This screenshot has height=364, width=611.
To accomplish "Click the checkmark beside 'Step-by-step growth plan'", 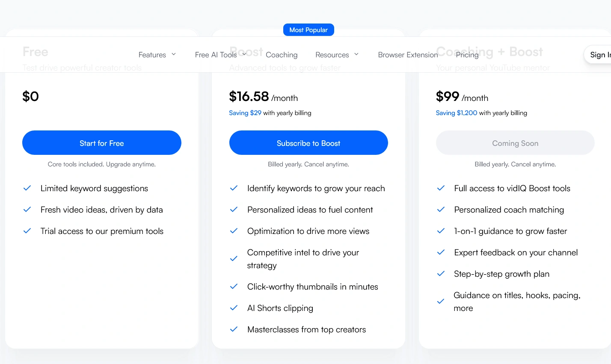I will (441, 274).
